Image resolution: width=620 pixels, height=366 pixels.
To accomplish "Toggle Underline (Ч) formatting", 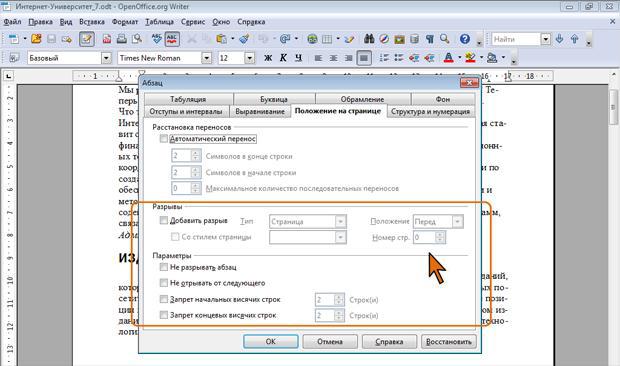I will point(299,58).
